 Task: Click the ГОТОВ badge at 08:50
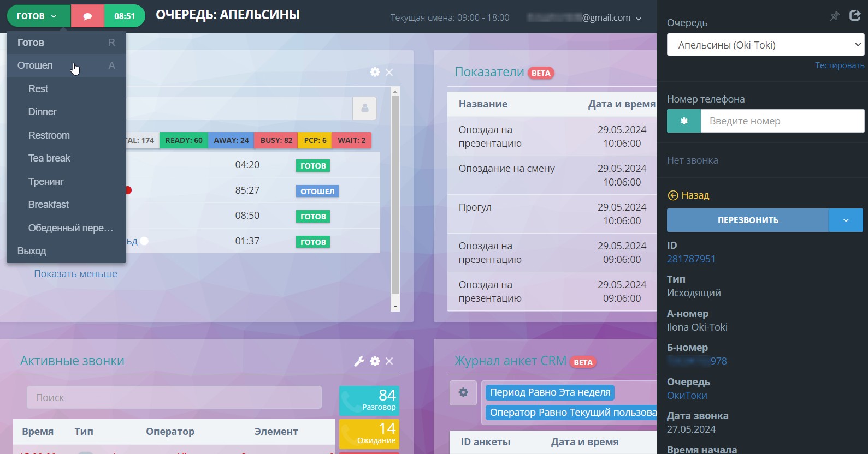click(x=313, y=217)
